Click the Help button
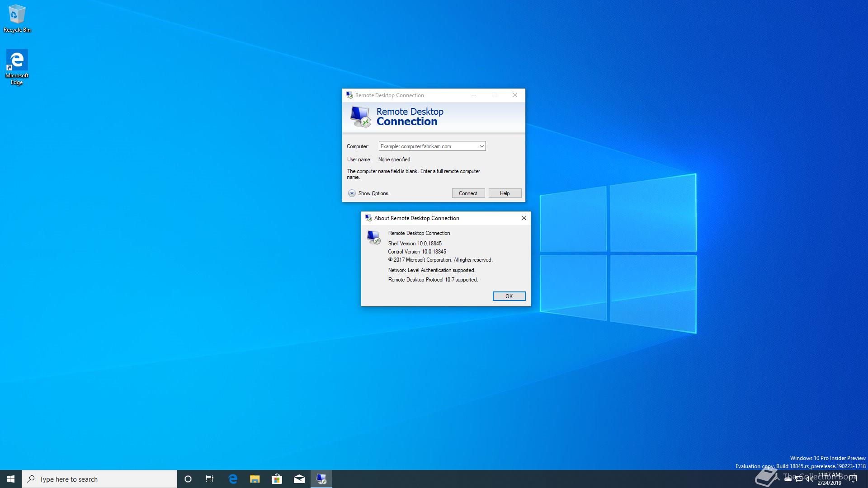 coord(505,193)
